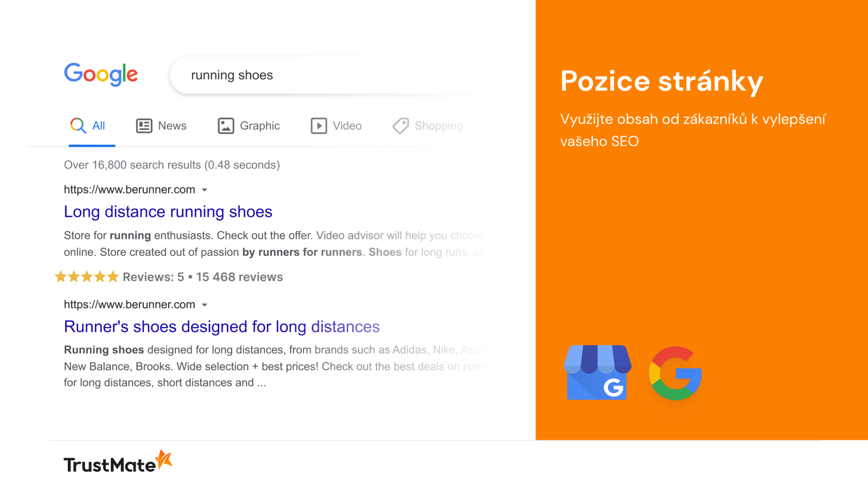Open Runner's shoes designed for long distances link
868x488 pixels.
[x=222, y=326]
